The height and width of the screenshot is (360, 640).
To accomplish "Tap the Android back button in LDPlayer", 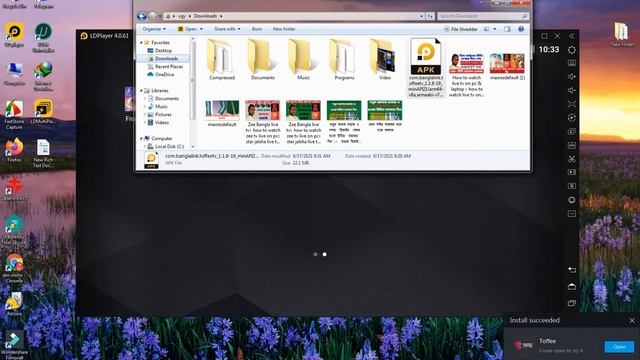I will tap(571, 270).
